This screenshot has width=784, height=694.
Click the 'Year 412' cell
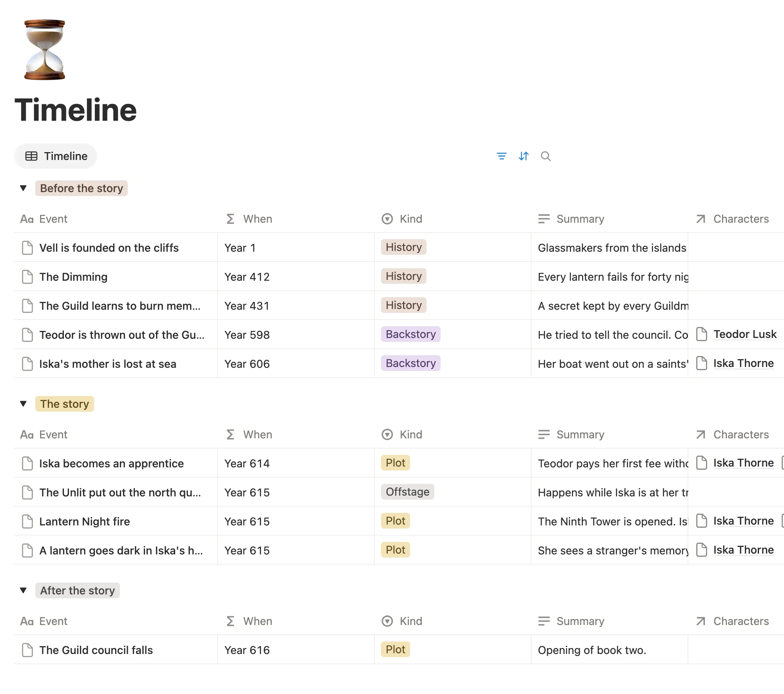296,277
